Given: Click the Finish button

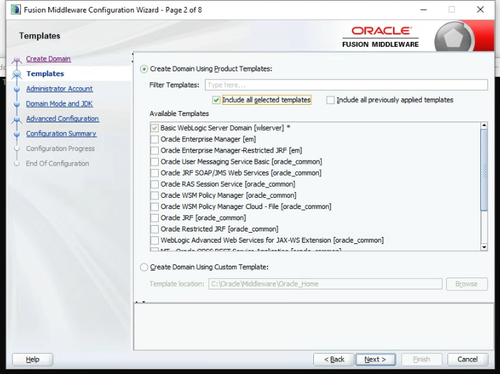Looking at the screenshot, I should coord(422,359).
